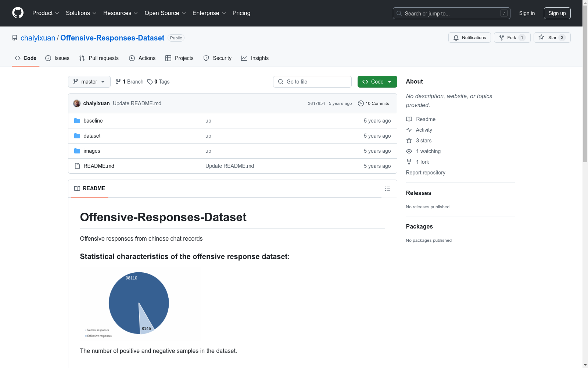Expand the Enterprise menu

pyautogui.click(x=209, y=13)
